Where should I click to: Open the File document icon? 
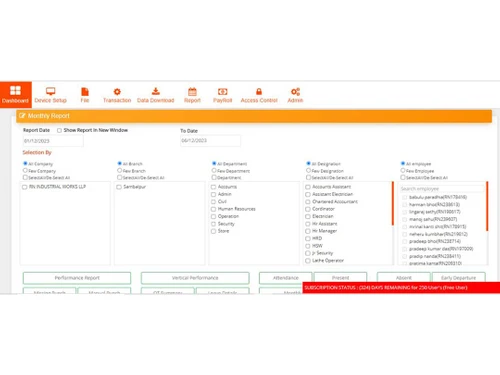tap(85, 92)
